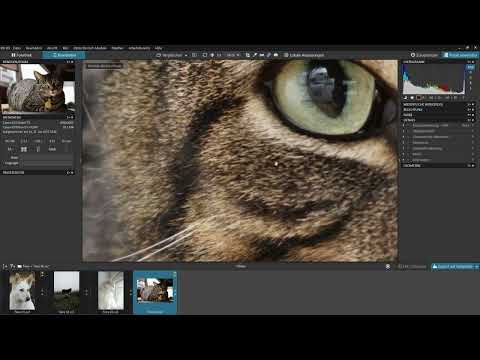Select the horse in field thumbnail
This screenshot has height=360, width=480.
(67, 291)
